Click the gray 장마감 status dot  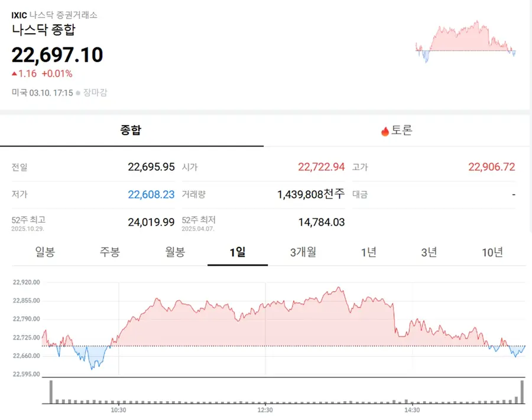pyautogui.click(x=78, y=93)
